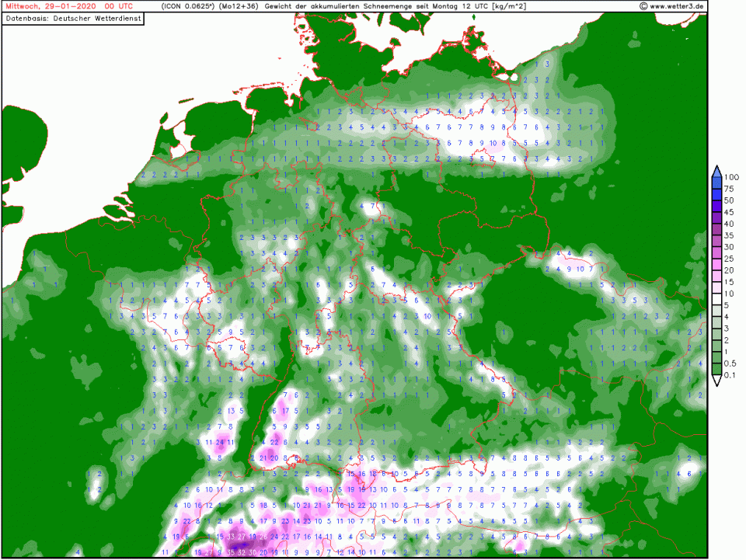This screenshot has width=746, height=560.
Task: Click the copyright symbol before www.wetter3.de
Action: point(643,5)
